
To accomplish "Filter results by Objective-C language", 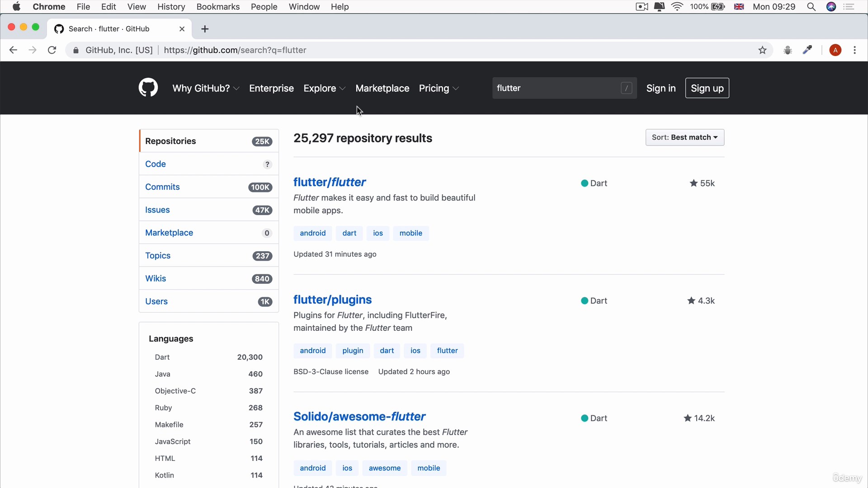I will click(x=208, y=391).
